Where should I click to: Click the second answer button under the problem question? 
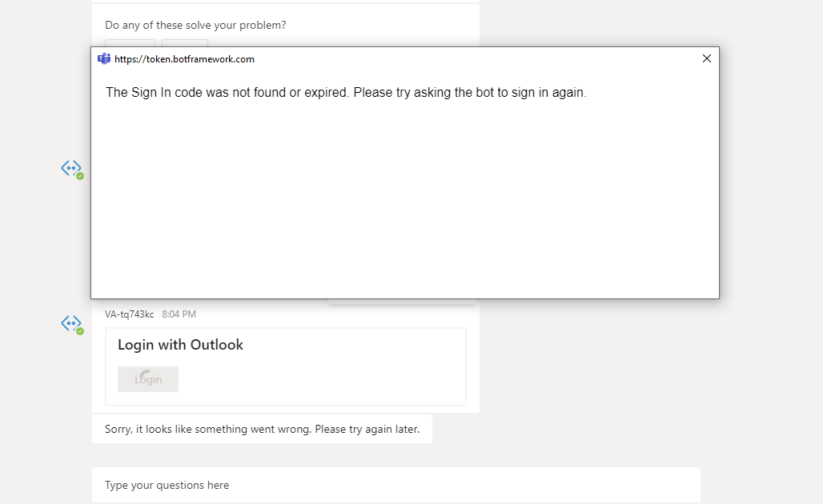184,46
